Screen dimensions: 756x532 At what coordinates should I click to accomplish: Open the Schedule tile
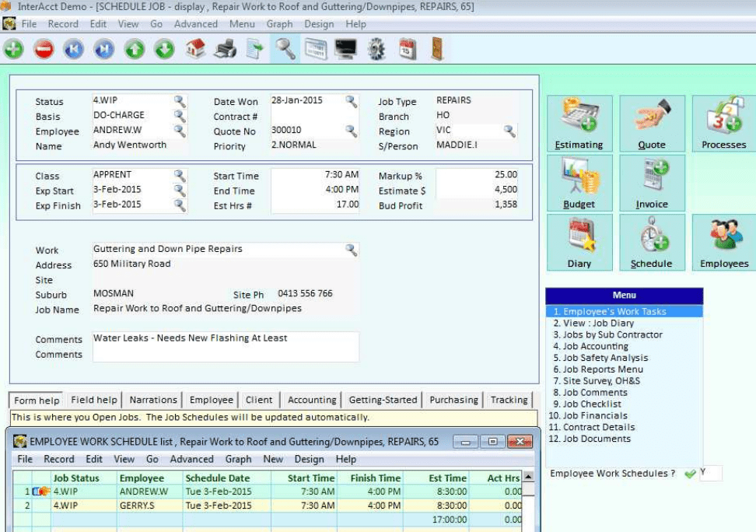652,242
